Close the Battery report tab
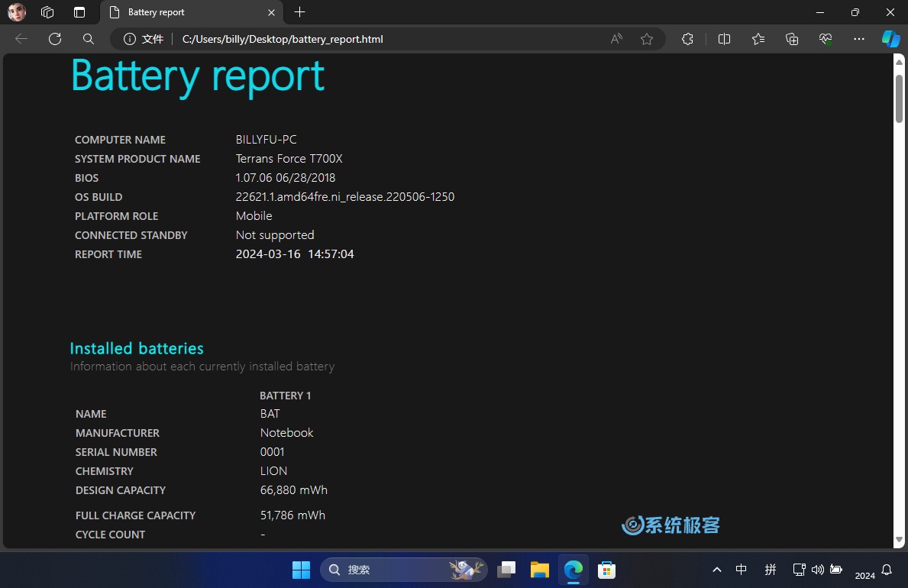 coord(271,12)
